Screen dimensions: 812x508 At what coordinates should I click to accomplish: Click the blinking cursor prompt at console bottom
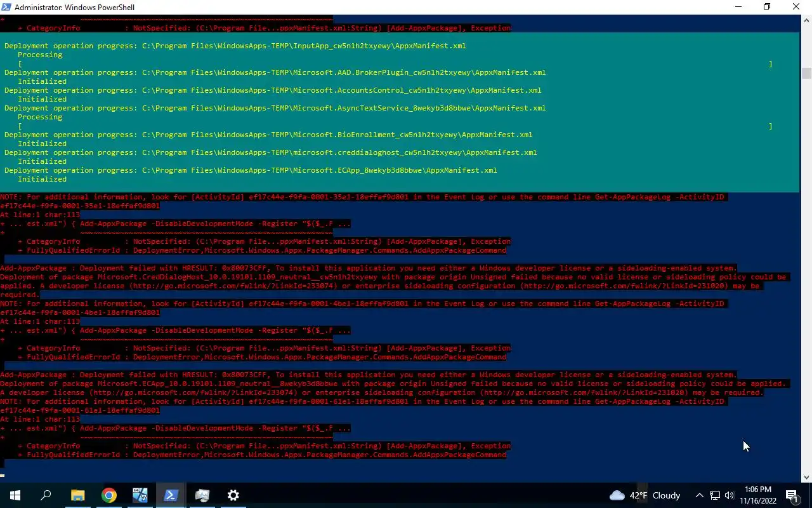[3, 475]
